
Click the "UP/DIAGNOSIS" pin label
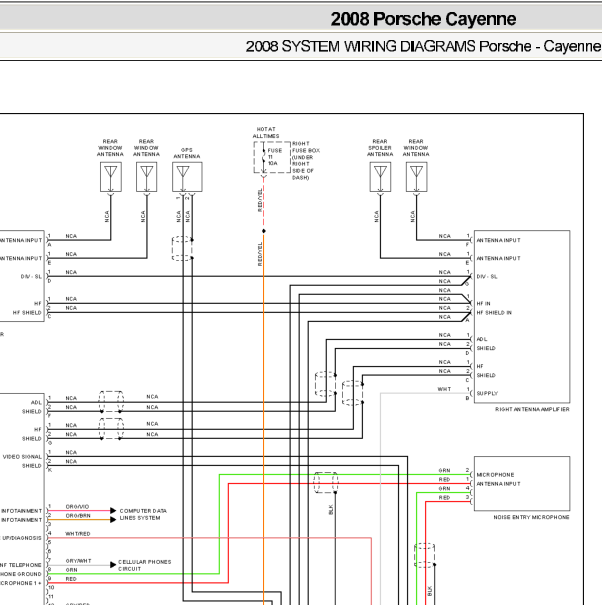point(21,538)
